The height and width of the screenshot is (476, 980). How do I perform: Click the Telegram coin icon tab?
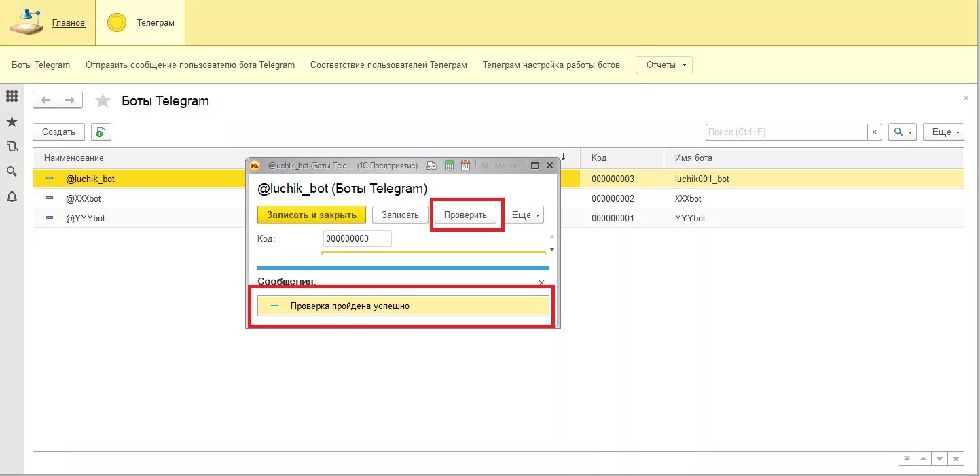pyautogui.click(x=117, y=22)
